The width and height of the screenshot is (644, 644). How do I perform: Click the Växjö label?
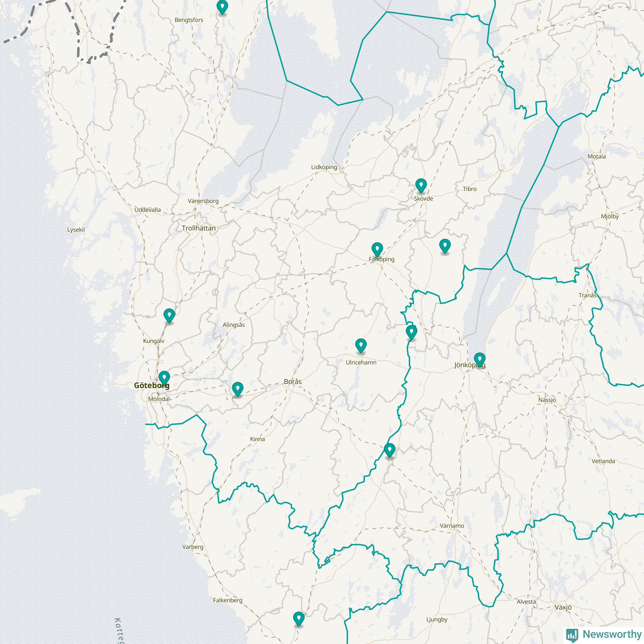click(563, 607)
